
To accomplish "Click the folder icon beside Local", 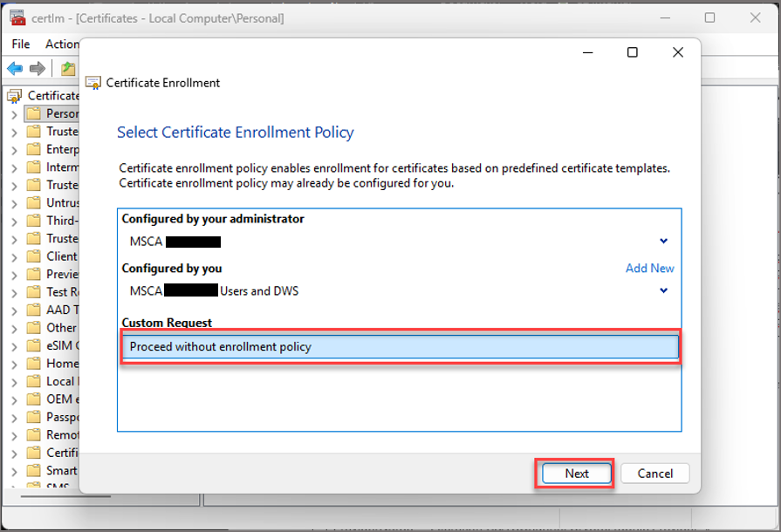I will (33, 381).
